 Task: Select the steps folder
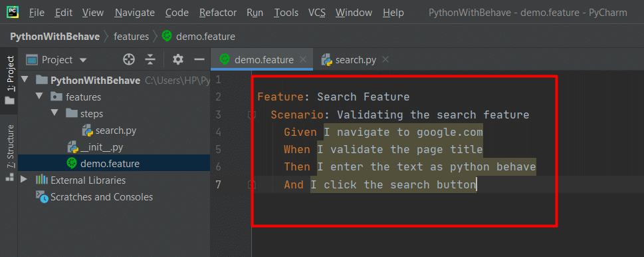click(x=92, y=114)
